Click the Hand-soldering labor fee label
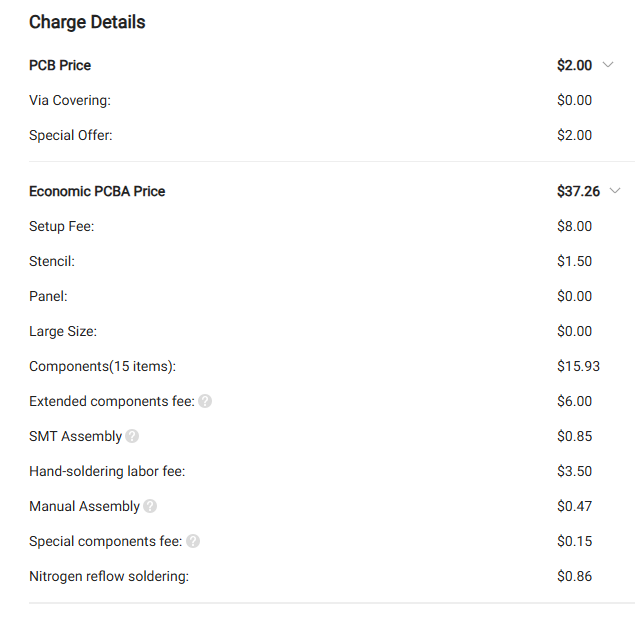This screenshot has height=618, width=635. [107, 471]
